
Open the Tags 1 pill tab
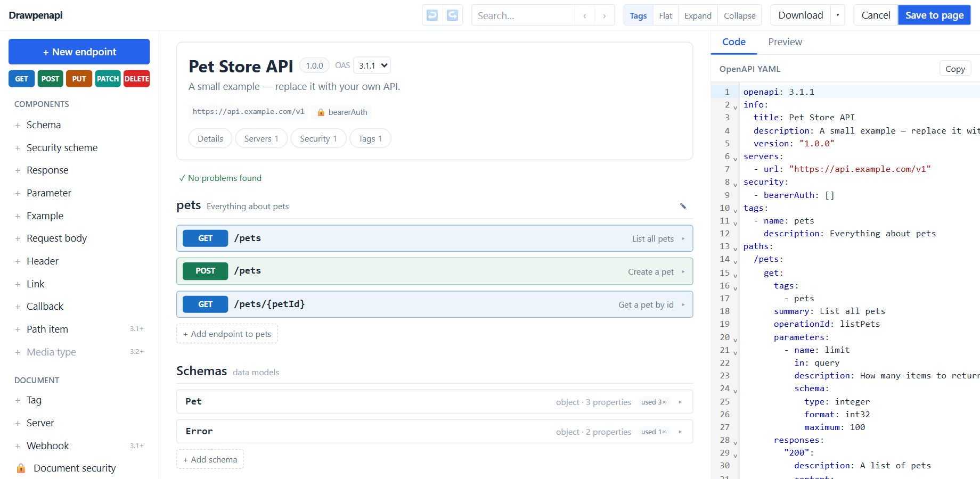[370, 138]
